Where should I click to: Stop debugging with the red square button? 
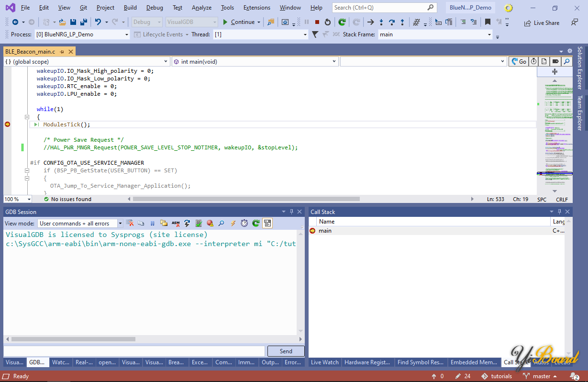(x=317, y=22)
